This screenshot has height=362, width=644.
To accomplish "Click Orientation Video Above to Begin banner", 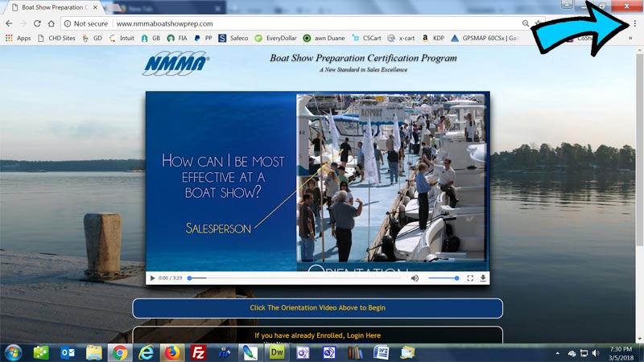I will [317, 308].
